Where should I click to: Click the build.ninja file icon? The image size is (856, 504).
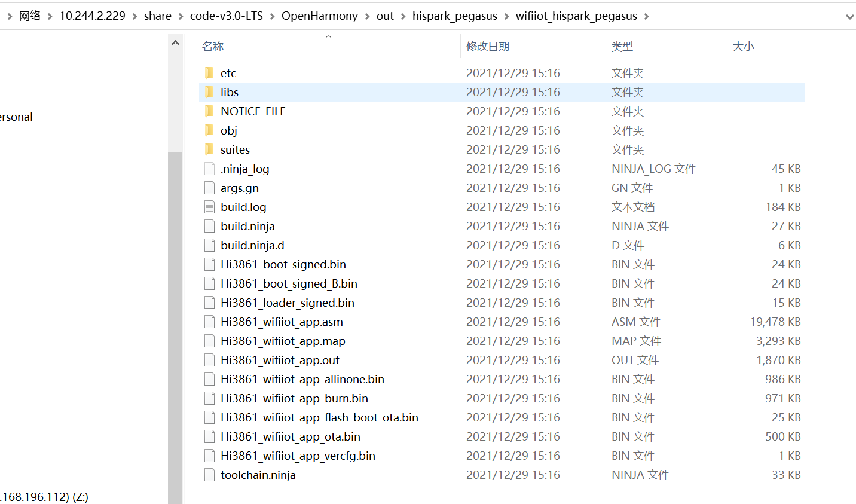209,226
